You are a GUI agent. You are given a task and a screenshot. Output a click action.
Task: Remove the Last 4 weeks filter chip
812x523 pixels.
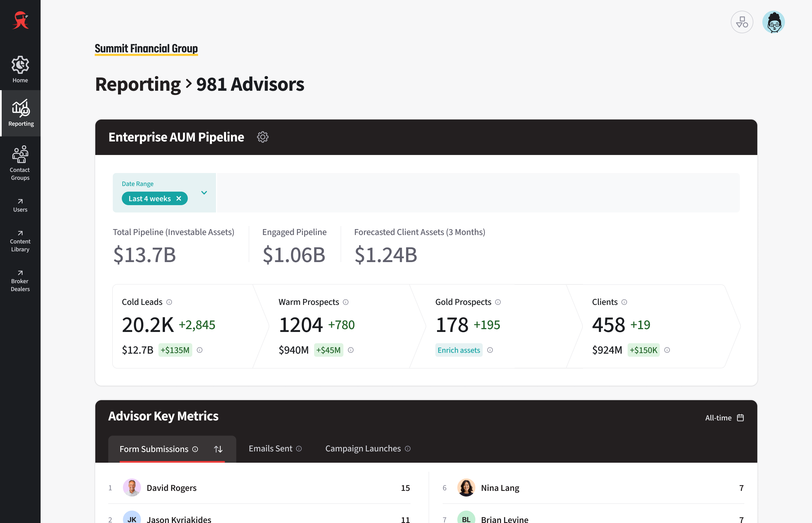click(x=179, y=199)
